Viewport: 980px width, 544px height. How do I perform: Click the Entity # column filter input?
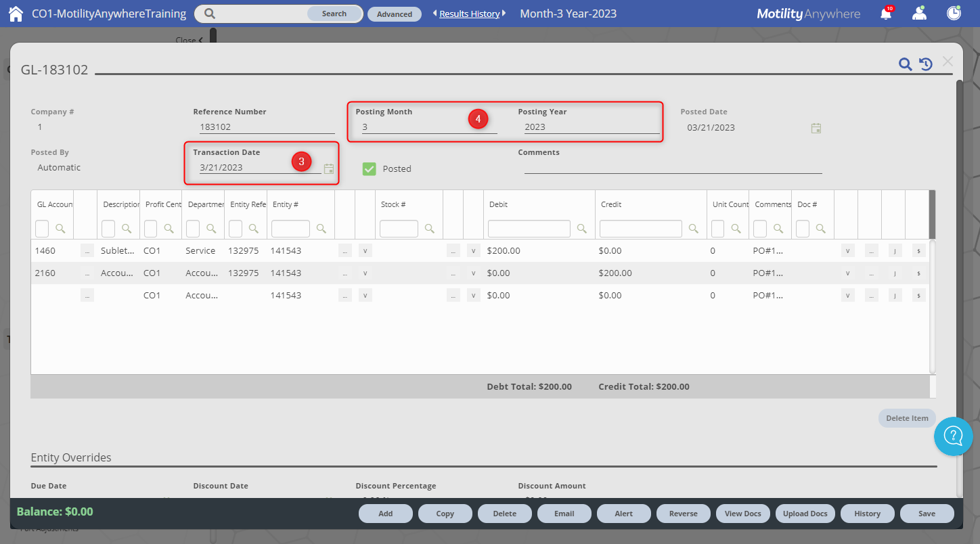[x=290, y=229]
